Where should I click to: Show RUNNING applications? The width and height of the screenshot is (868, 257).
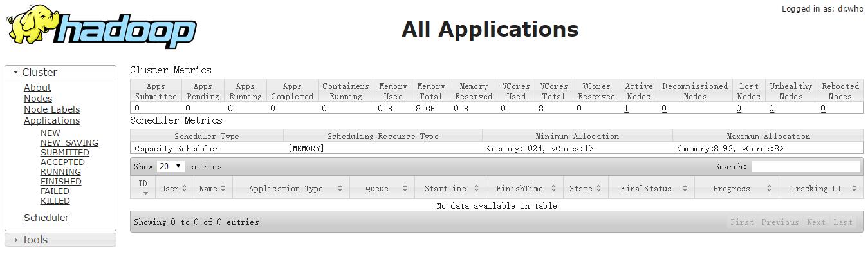point(60,172)
